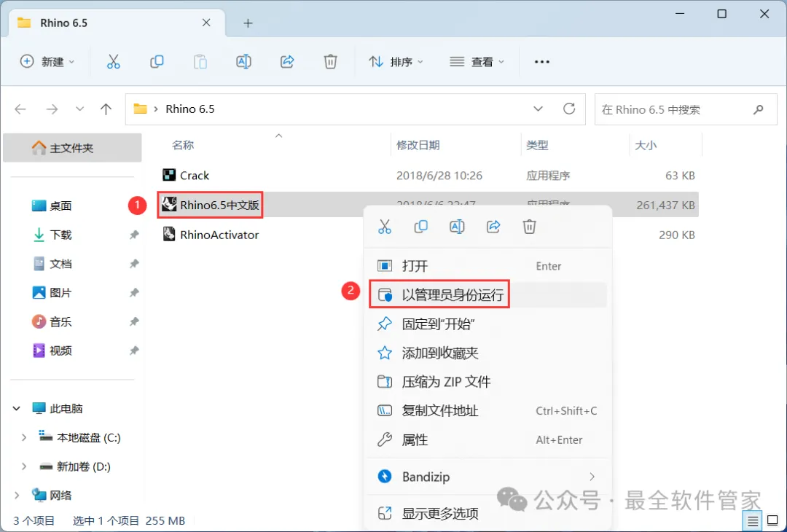
Task: Choose 显示更多选项 in the context menu
Action: click(x=488, y=514)
